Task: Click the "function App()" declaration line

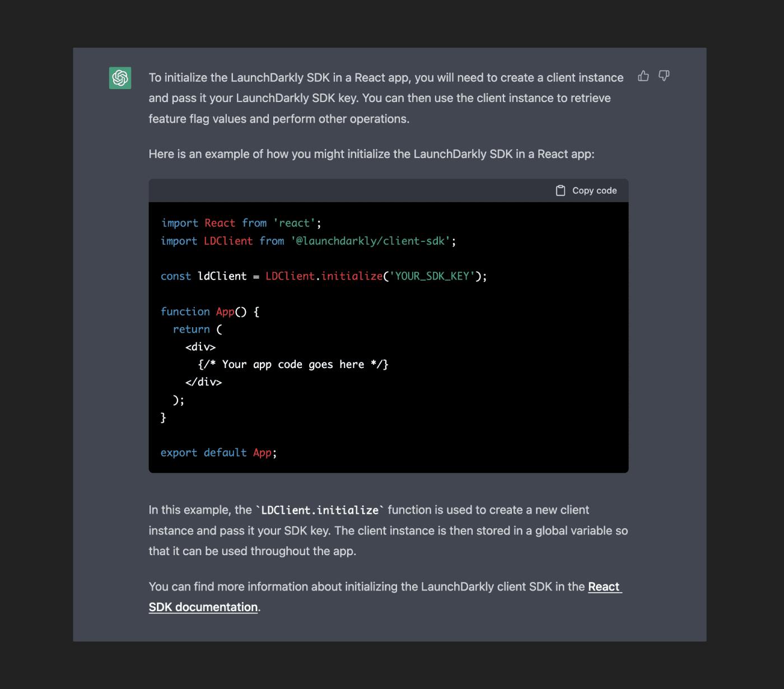Action: 209,311
